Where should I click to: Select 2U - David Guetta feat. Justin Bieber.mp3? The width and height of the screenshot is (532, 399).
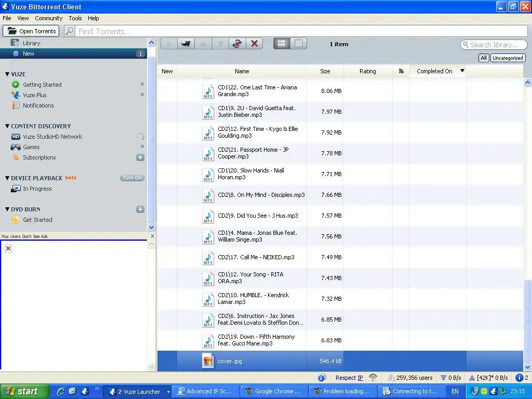(340, 112)
